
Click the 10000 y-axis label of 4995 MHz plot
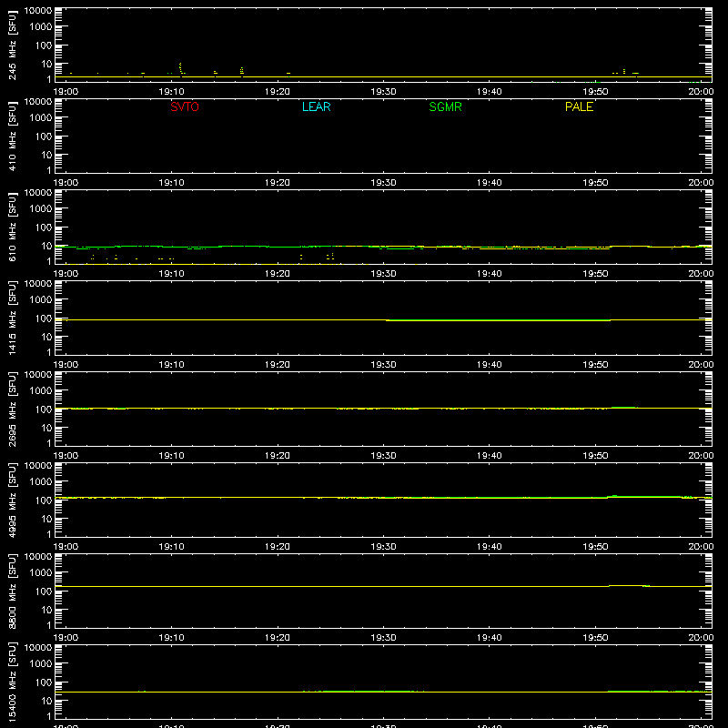pyautogui.click(x=38, y=466)
